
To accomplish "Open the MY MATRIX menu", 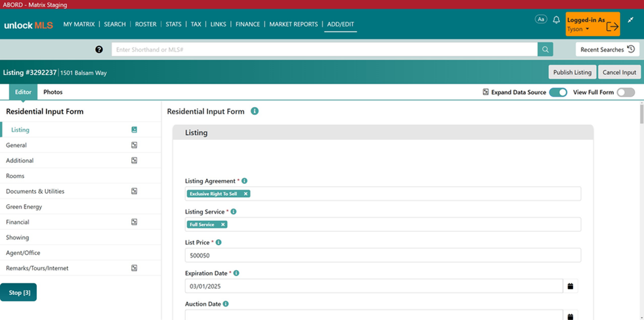I will [x=79, y=24].
